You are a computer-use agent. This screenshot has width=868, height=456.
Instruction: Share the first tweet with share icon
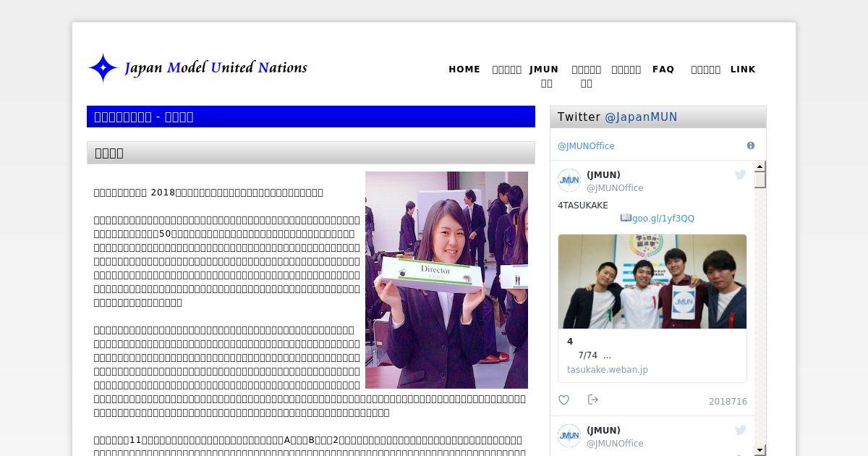tap(593, 400)
